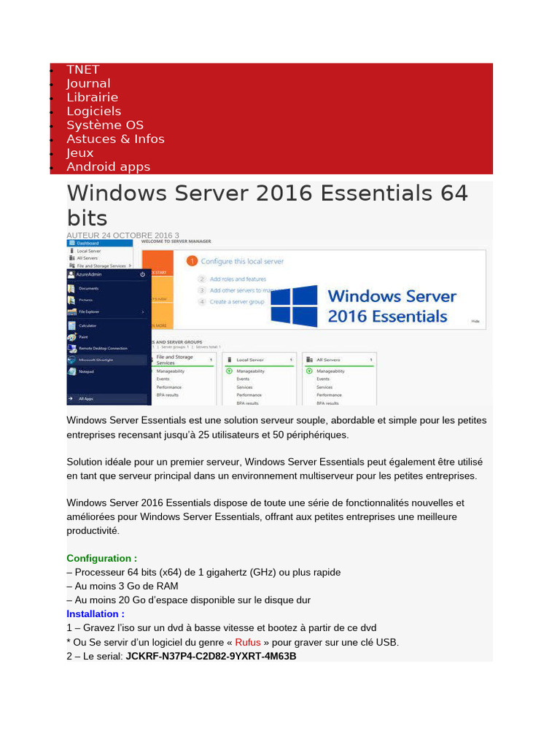This screenshot has width=560, height=747.
Task: Open the Système OS category
Action: coord(105,125)
